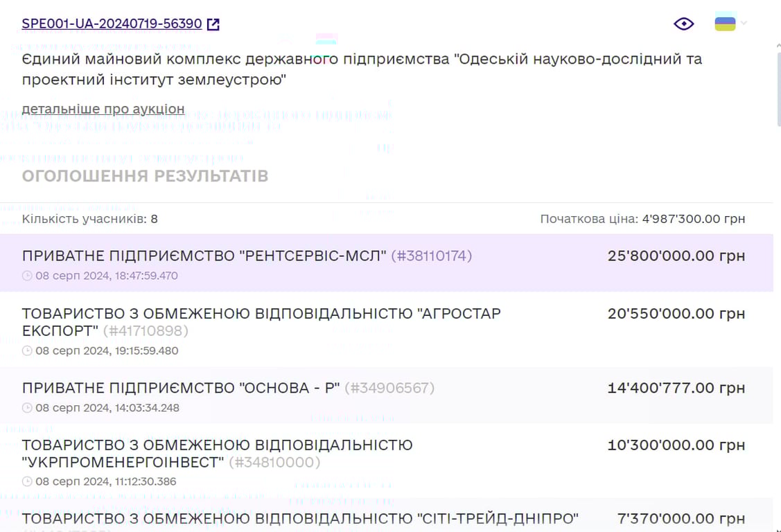Toggle the eye watch icon

point(683,23)
